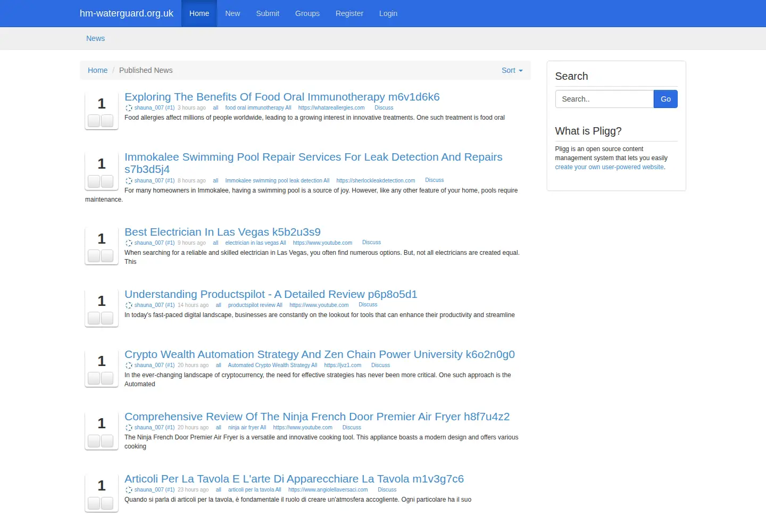Viewport: 766px width, 532px height.
Task: Click the Home breadcrumb link
Action: (x=97, y=70)
